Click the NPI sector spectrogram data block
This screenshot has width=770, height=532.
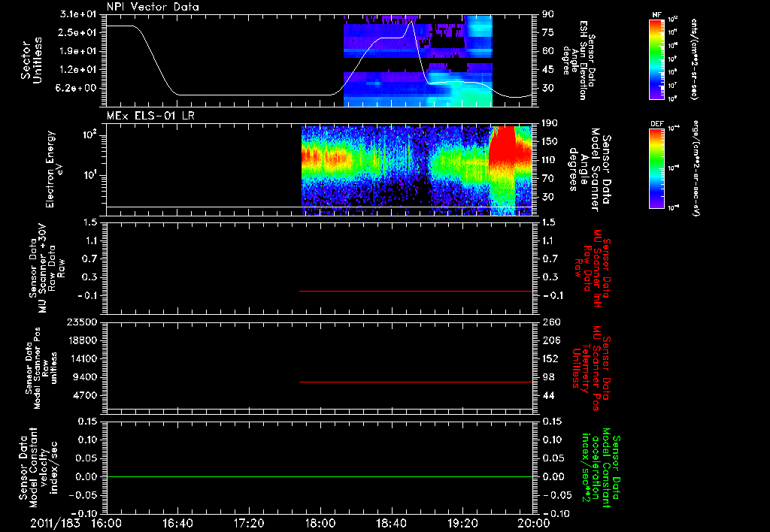(x=418, y=61)
